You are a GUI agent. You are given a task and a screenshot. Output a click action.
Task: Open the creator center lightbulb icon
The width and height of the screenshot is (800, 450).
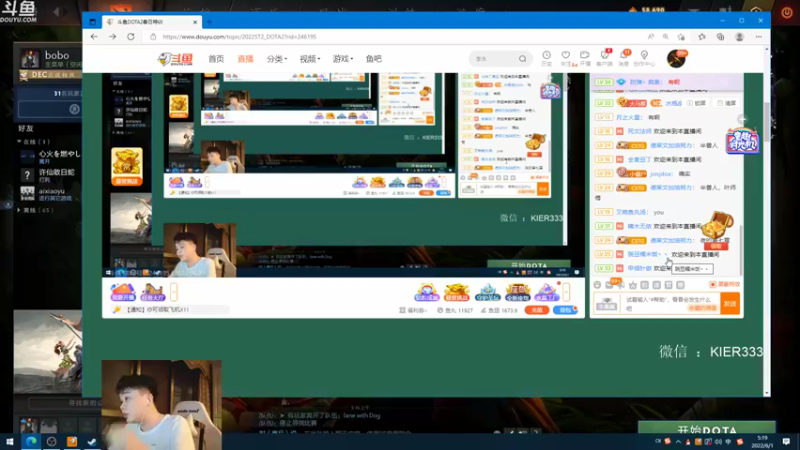pyautogui.click(x=644, y=58)
